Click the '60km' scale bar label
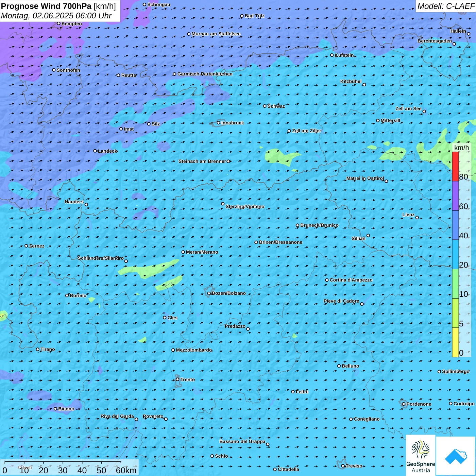Viewport: 476px width, 476px height. point(126,470)
